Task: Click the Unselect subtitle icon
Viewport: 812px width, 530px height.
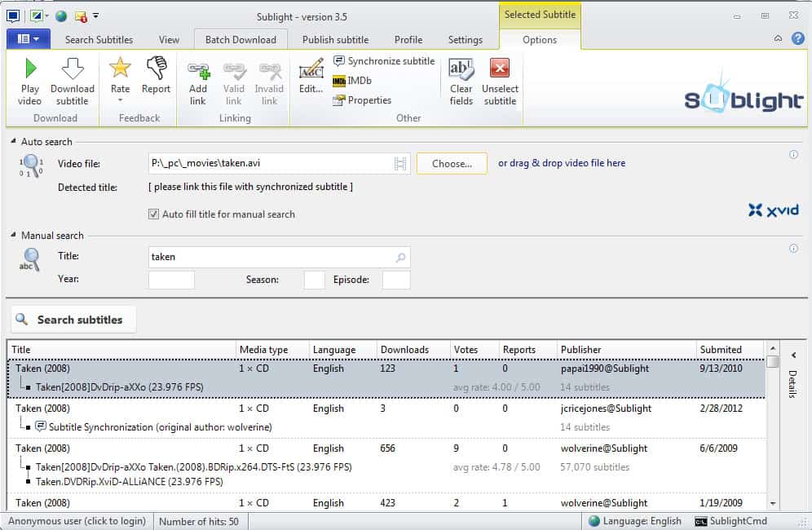Action: click(x=499, y=80)
